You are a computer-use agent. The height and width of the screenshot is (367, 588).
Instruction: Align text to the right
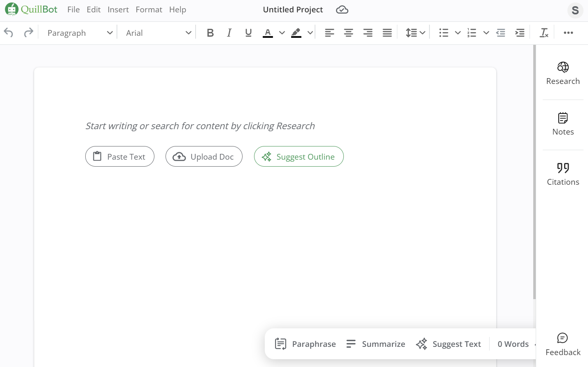click(x=368, y=33)
